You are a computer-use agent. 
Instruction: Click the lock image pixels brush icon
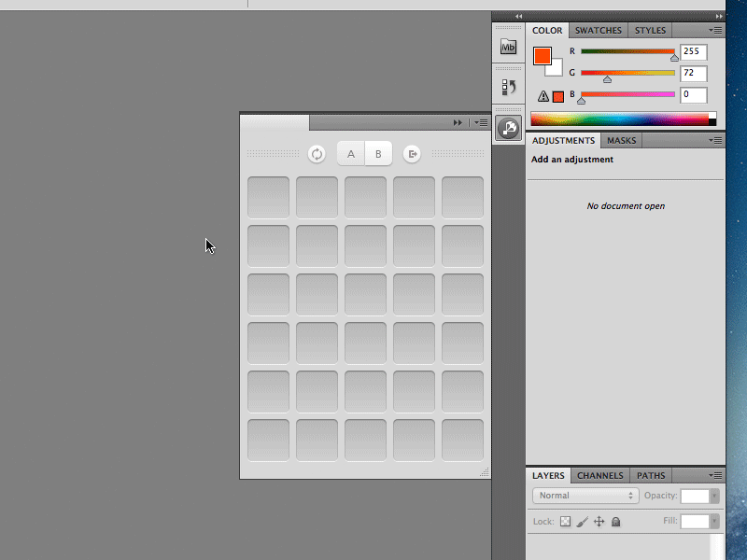point(582,522)
